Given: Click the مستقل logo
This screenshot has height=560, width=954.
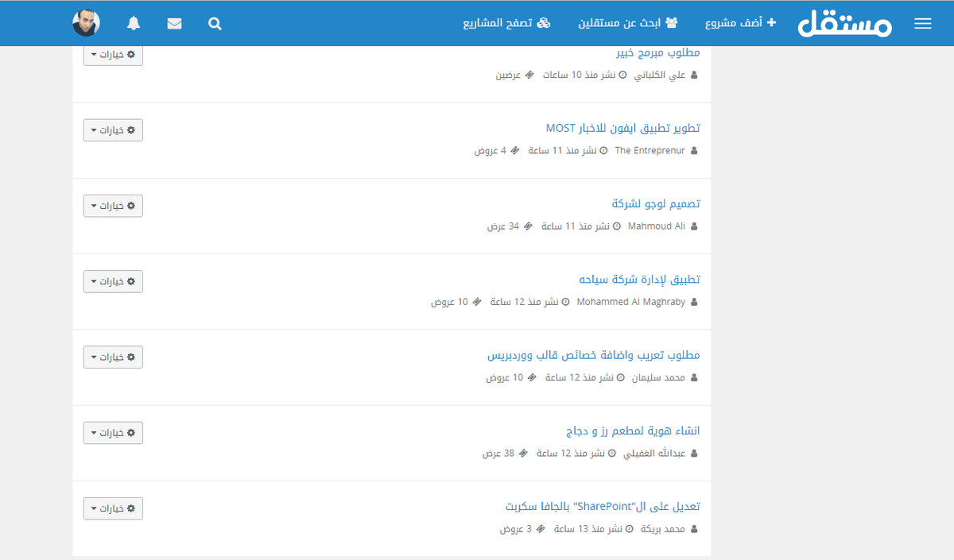Looking at the screenshot, I should coord(845,24).
